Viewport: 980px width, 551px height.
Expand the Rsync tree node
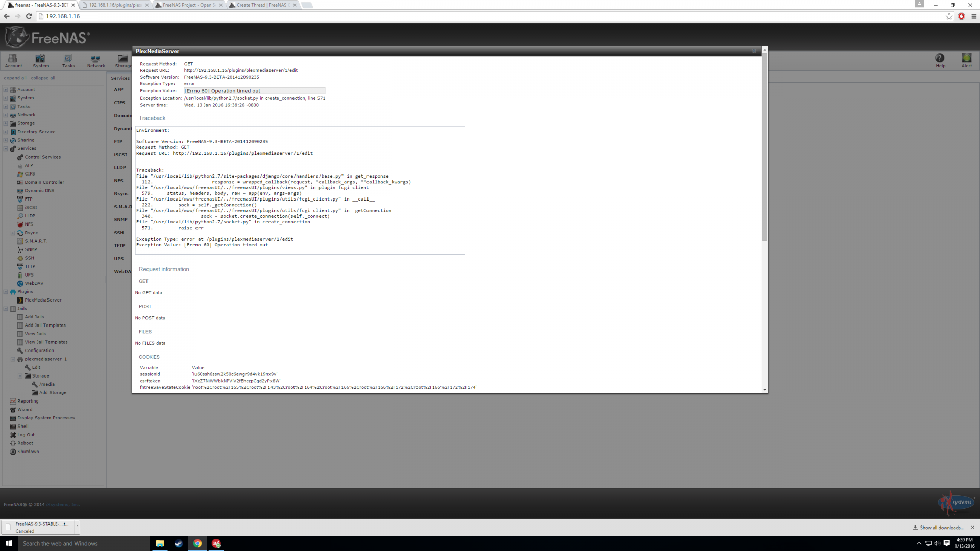13,233
